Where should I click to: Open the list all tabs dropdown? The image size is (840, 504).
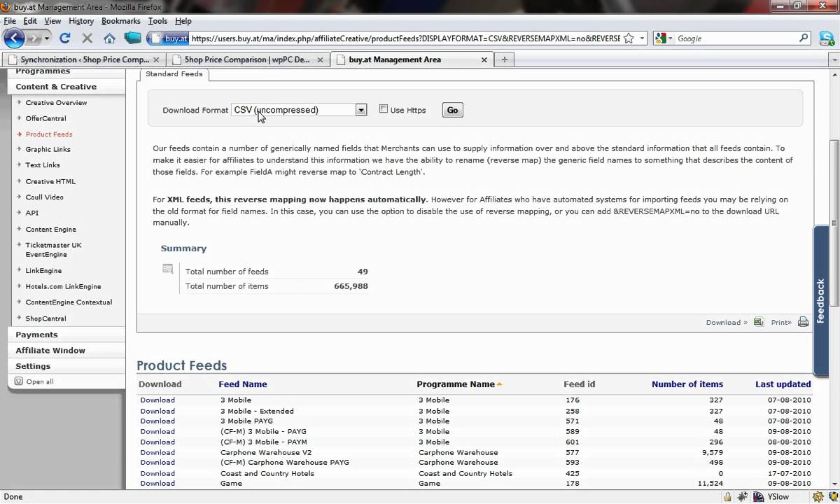[834, 59]
